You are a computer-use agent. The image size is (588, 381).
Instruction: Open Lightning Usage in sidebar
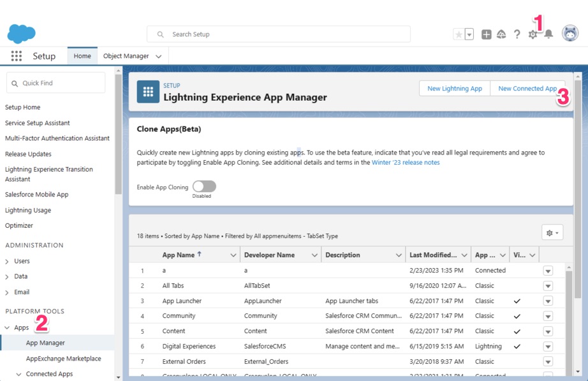coord(28,210)
